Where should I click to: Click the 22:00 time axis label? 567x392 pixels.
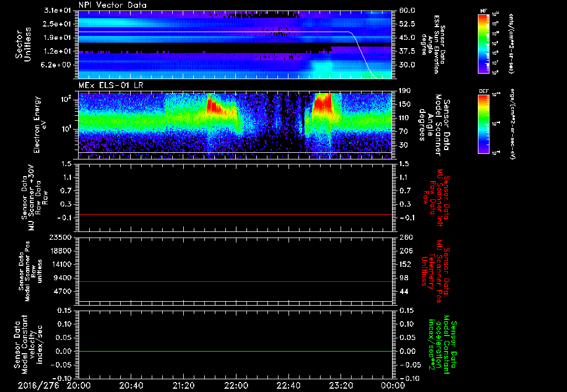[x=236, y=385]
